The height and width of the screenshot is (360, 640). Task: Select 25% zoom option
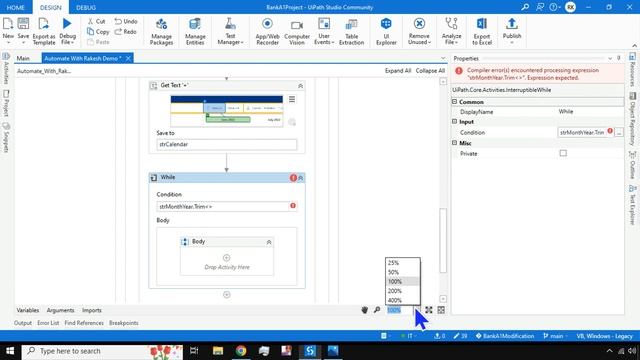[x=402, y=263]
